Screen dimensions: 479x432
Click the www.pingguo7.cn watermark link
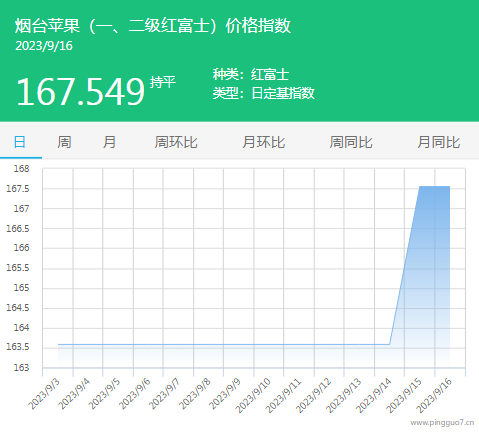coord(442,422)
